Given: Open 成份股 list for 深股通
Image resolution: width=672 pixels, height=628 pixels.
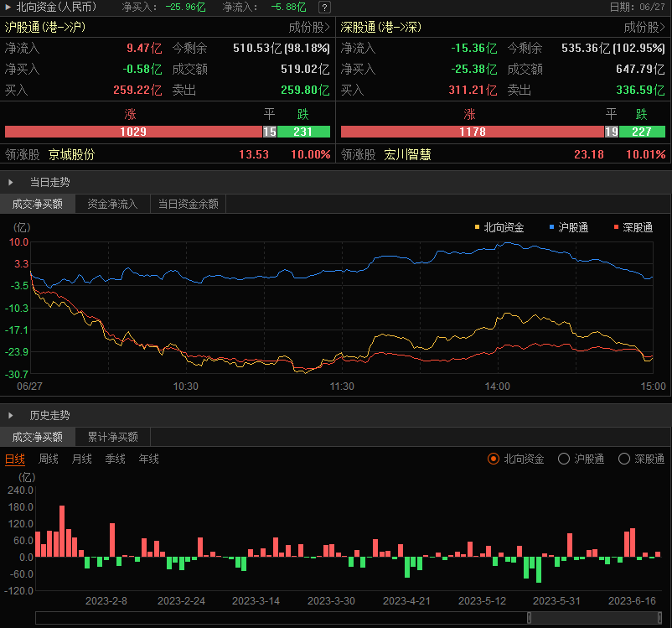Looking at the screenshot, I should 645,27.
